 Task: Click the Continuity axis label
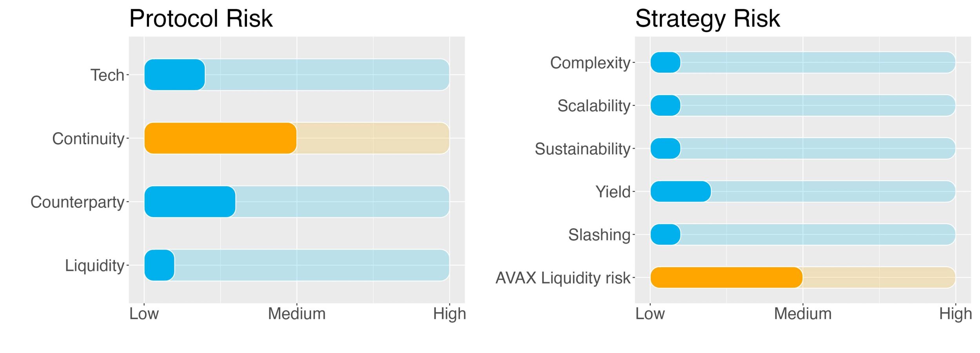(x=88, y=139)
